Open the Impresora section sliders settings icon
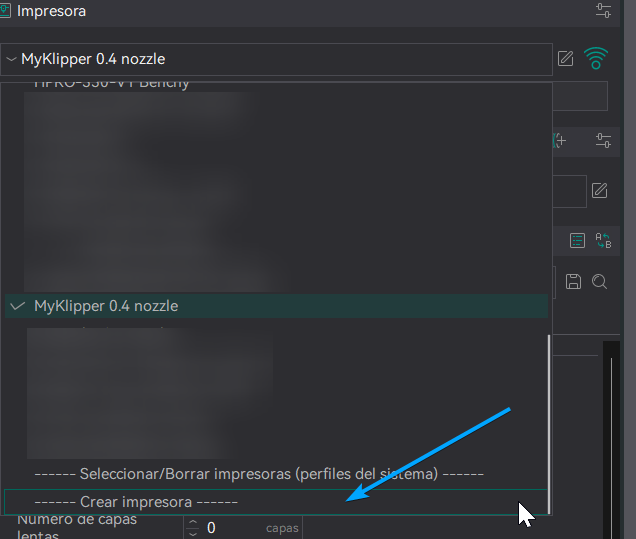Screen dimensions: 636x539 click(602, 11)
